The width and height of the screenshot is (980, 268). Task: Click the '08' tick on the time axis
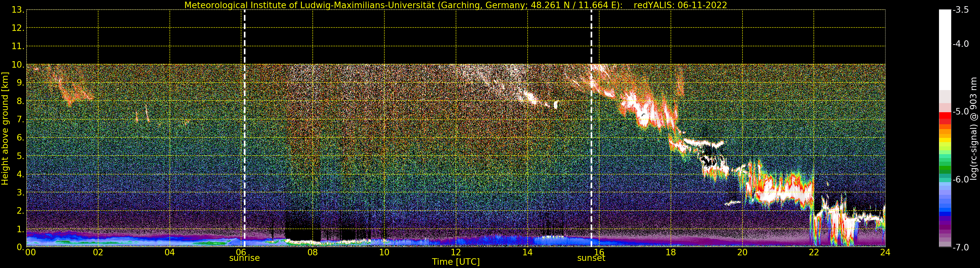point(312,252)
